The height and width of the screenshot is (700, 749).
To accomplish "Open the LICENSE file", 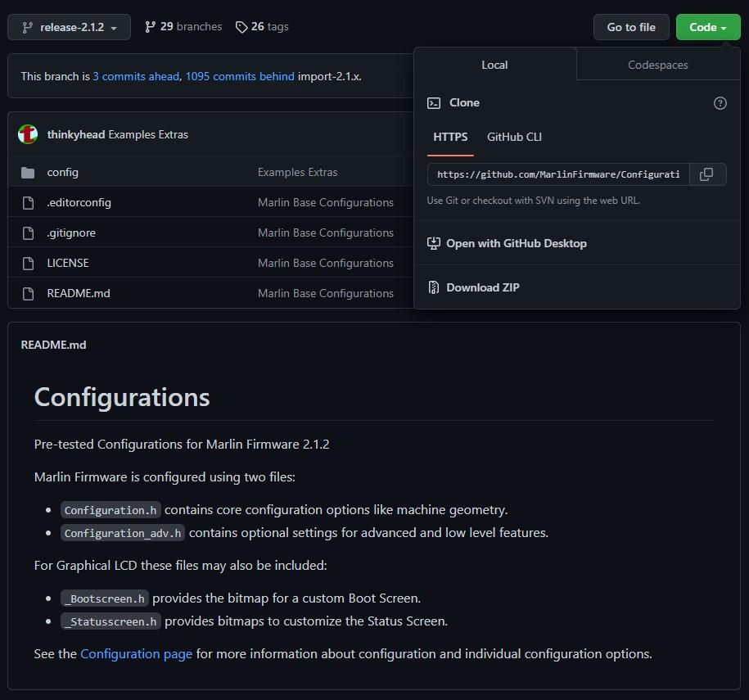I will (68, 264).
